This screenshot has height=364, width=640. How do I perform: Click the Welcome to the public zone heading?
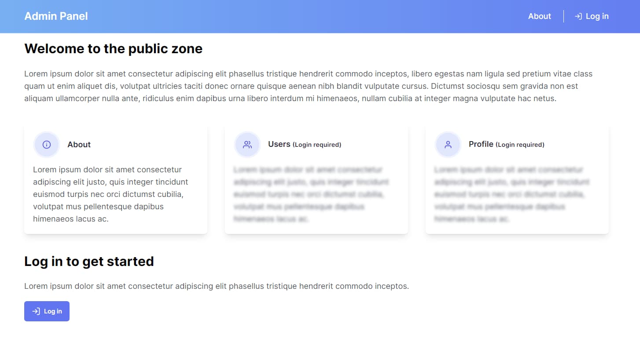tap(114, 48)
